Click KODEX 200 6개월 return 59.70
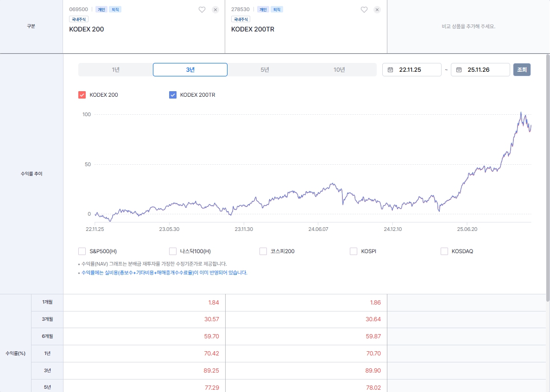This screenshot has width=550, height=392. click(x=211, y=336)
